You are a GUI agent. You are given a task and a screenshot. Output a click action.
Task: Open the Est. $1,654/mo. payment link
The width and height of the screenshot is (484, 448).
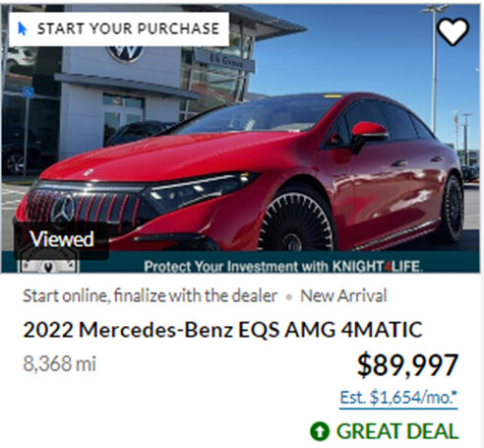point(398,398)
